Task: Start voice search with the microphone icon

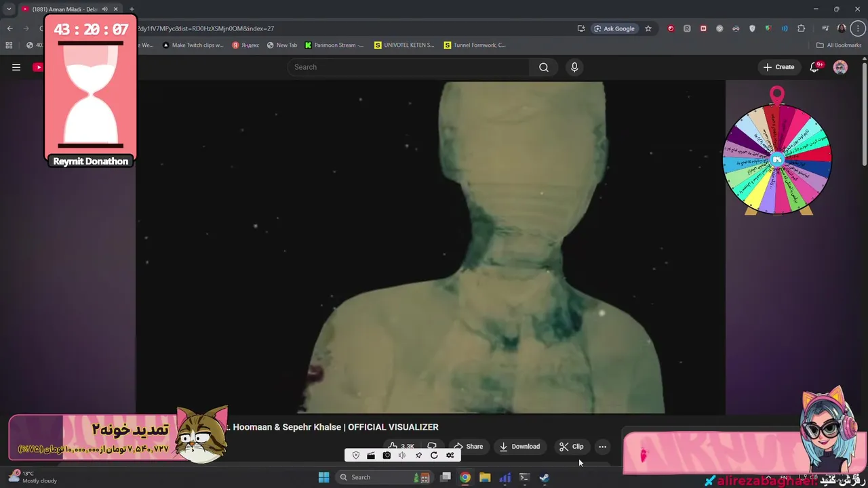Action: (574, 67)
